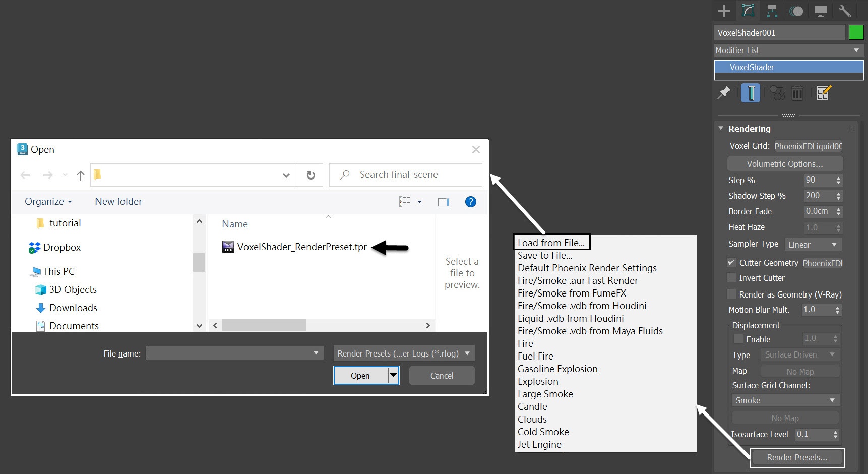Open the Surface Grid Channel Smoke dropdown

pyautogui.click(x=785, y=400)
